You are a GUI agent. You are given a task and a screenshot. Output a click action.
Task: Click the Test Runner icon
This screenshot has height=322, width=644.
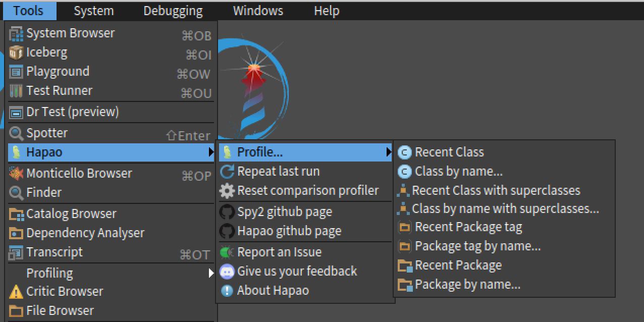(x=17, y=91)
